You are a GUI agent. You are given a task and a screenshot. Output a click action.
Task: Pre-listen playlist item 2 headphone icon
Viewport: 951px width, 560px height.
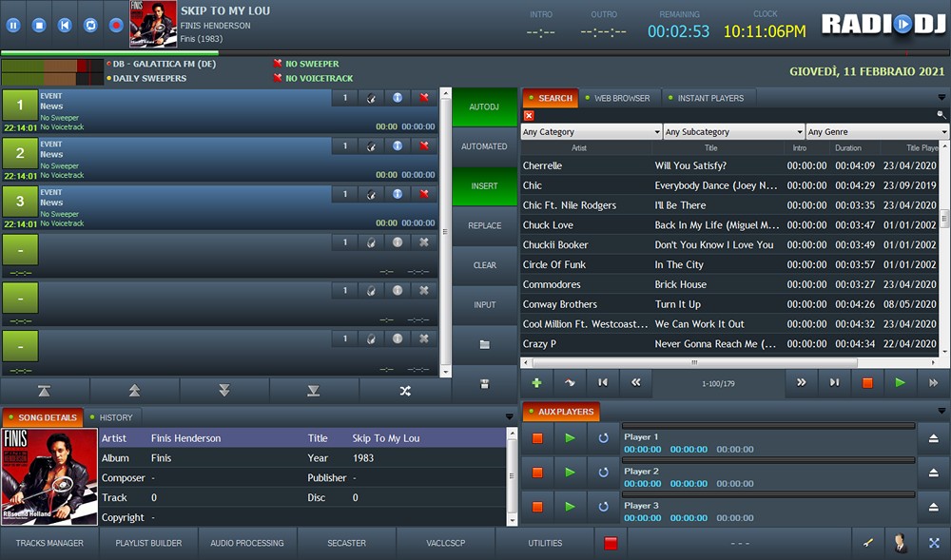371,146
